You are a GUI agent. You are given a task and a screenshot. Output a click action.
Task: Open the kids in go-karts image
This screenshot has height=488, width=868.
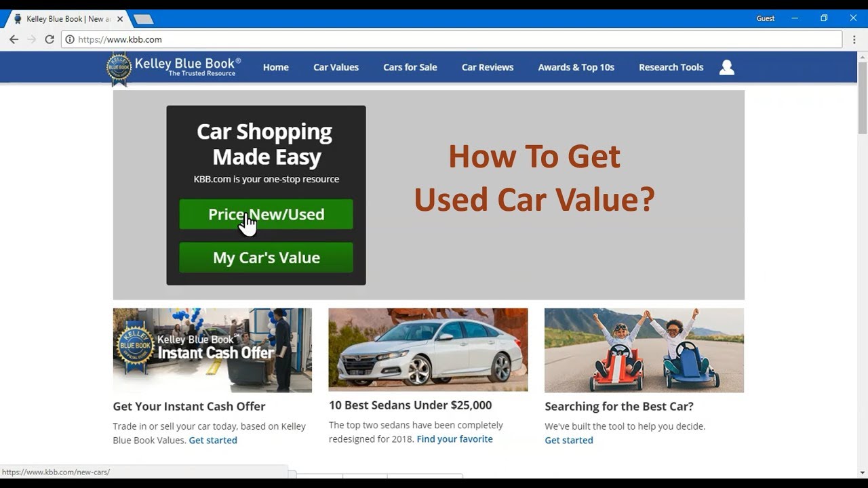(644, 350)
